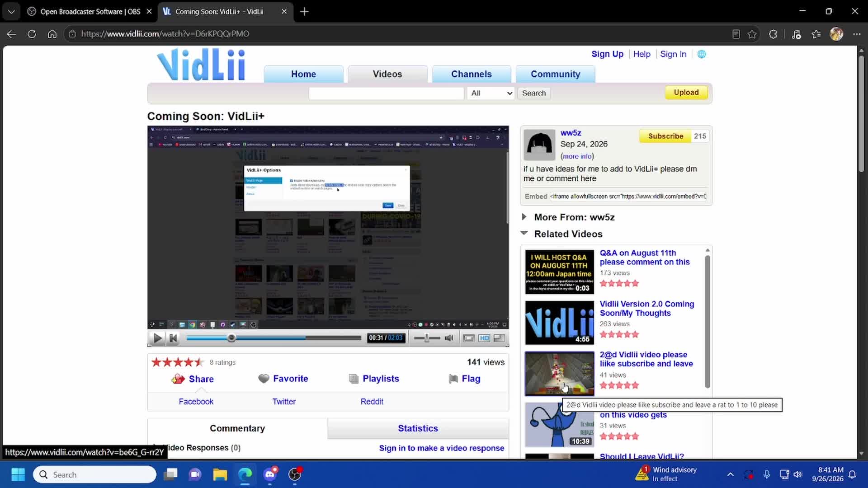The height and width of the screenshot is (488, 868).
Task: Open the Videos navigation tab
Action: tap(387, 74)
